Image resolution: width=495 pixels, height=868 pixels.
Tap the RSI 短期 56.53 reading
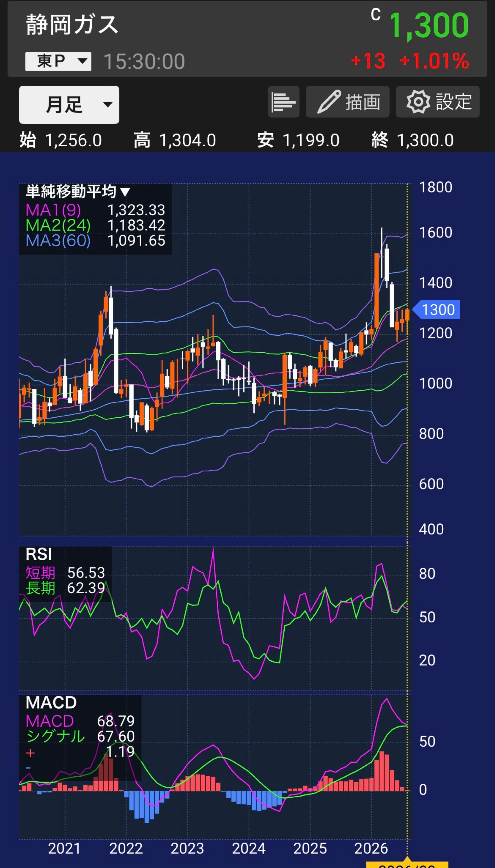point(65,573)
